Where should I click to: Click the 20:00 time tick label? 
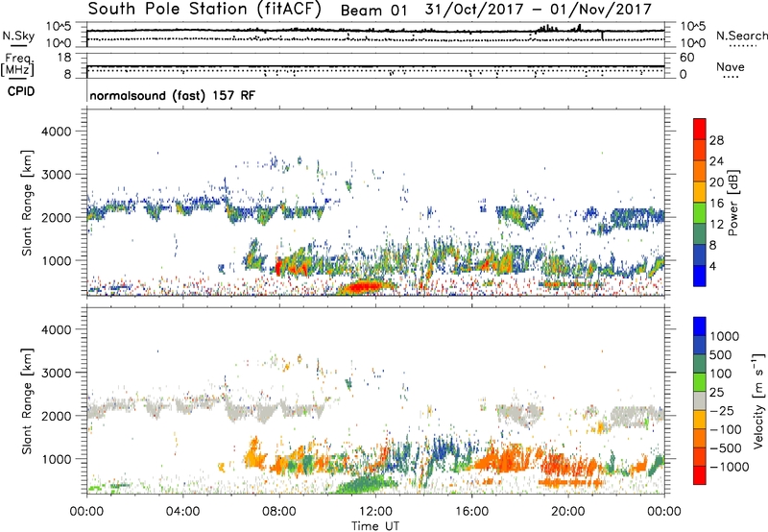click(567, 512)
